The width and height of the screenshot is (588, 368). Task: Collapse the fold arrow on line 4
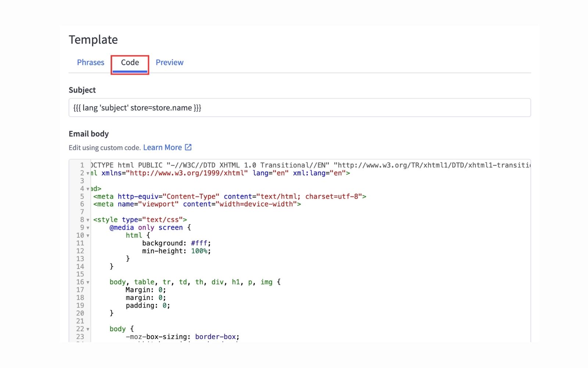coord(88,189)
